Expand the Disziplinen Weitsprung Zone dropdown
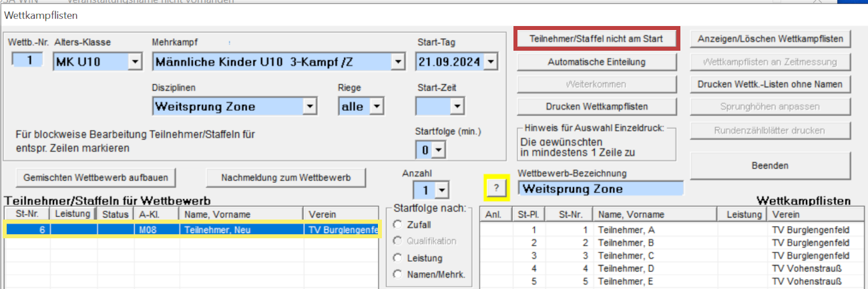 pos(310,106)
